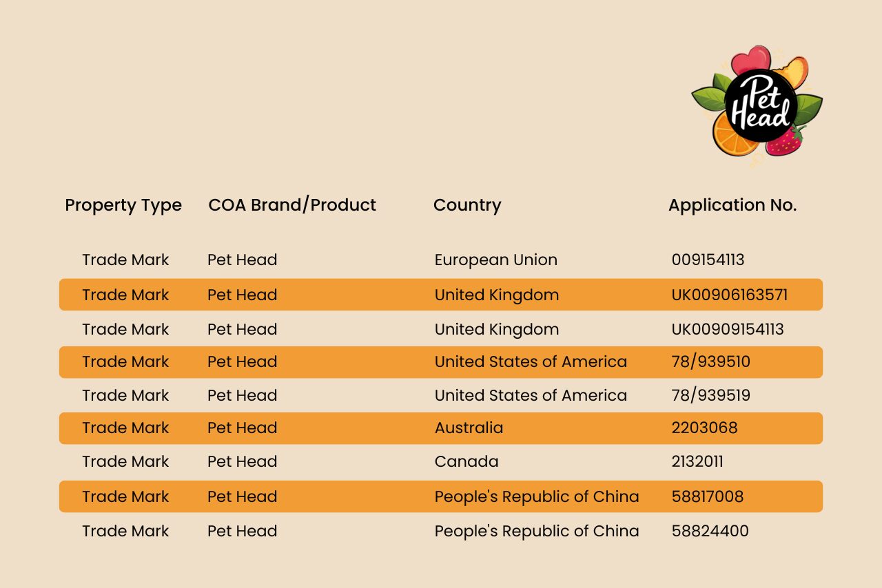Click application number 009154113
Viewport: 882px width, 588px height.
tap(708, 260)
